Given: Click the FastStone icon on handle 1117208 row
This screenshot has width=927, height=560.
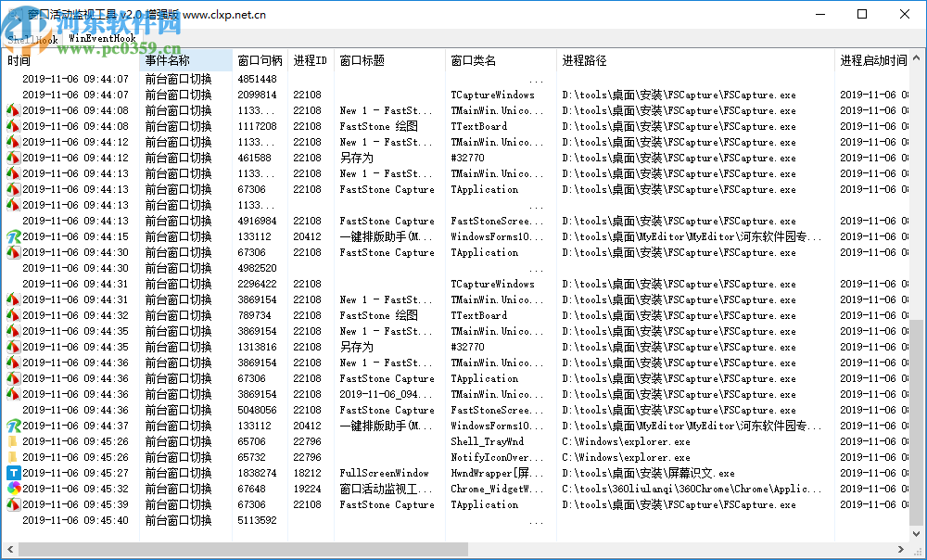Looking at the screenshot, I should click(x=13, y=126).
